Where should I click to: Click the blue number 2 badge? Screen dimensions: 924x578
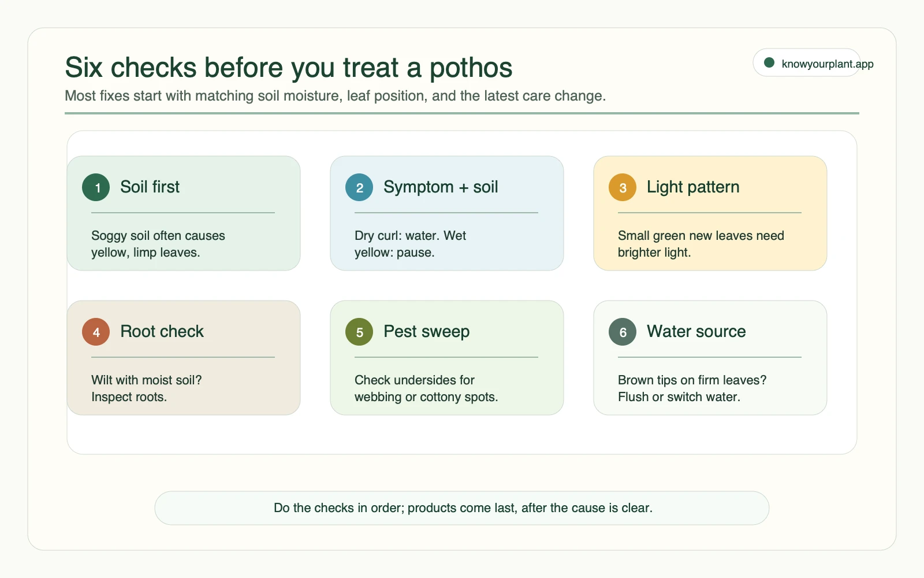[x=359, y=187]
